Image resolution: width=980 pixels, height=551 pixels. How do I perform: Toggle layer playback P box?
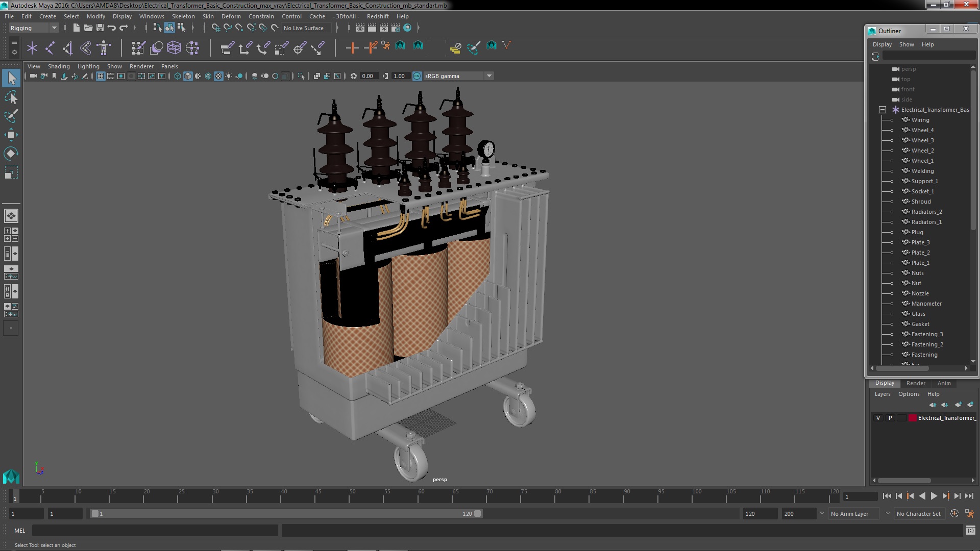point(890,418)
